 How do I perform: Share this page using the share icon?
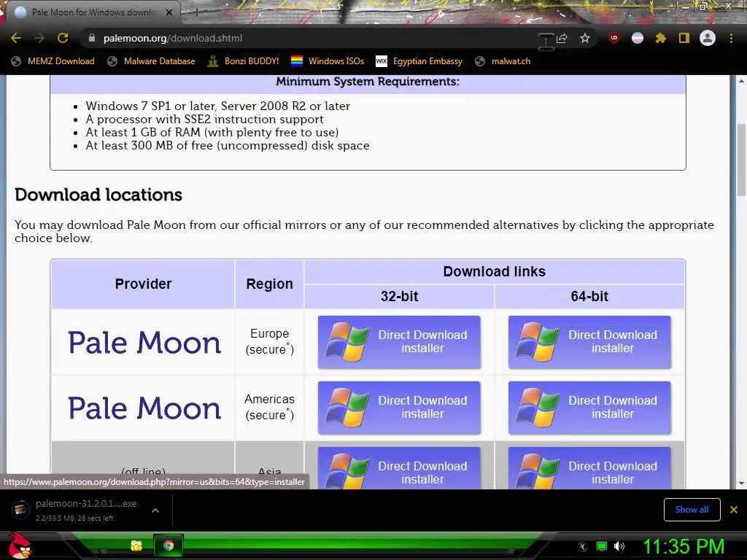pos(562,38)
